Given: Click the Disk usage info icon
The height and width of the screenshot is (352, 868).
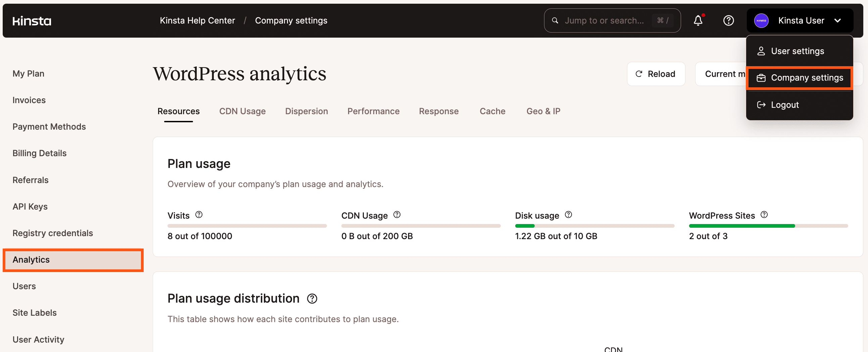Looking at the screenshot, I should [x=569, y=215].
